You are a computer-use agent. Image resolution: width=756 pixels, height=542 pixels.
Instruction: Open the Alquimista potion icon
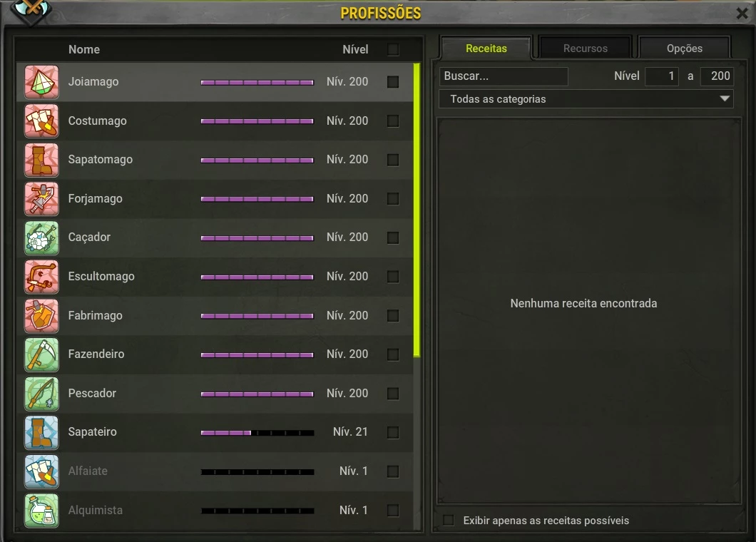41,510
